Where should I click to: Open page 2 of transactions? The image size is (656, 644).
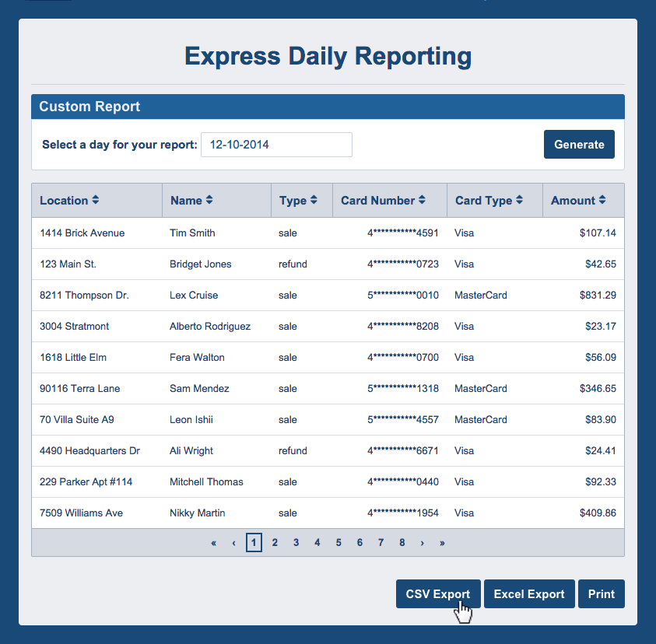point(275,542)
